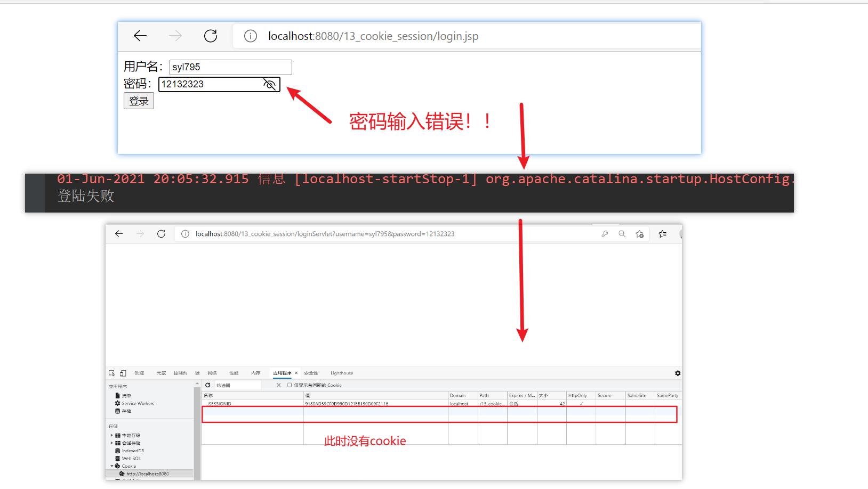The image size is (868, 489).
Task: Open DevTools settings gear
Action: click(678, 373)
